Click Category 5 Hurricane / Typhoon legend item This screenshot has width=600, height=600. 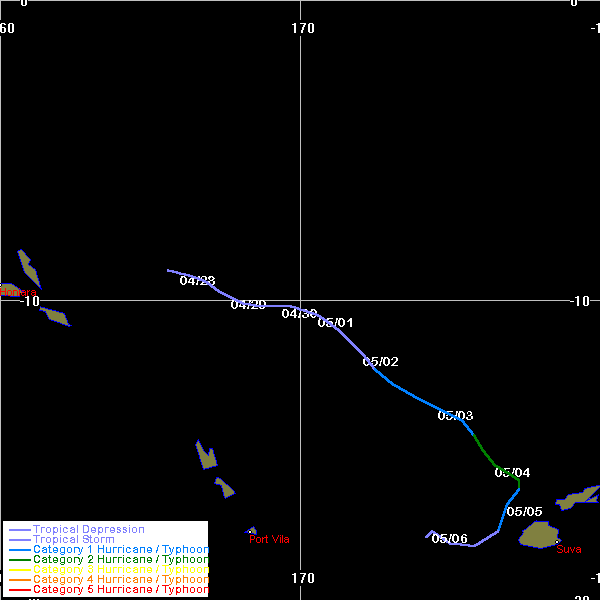pyautogui.click(x=120, y=590)
